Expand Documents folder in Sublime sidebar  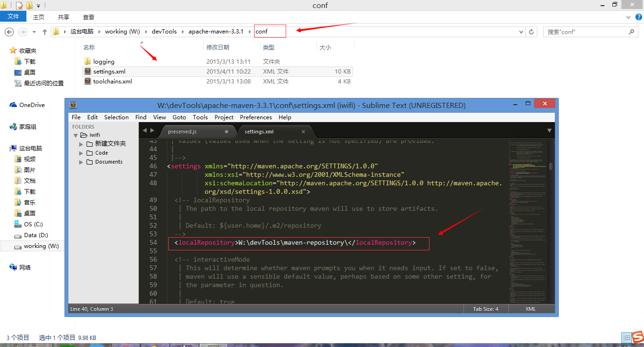point(82,162)
